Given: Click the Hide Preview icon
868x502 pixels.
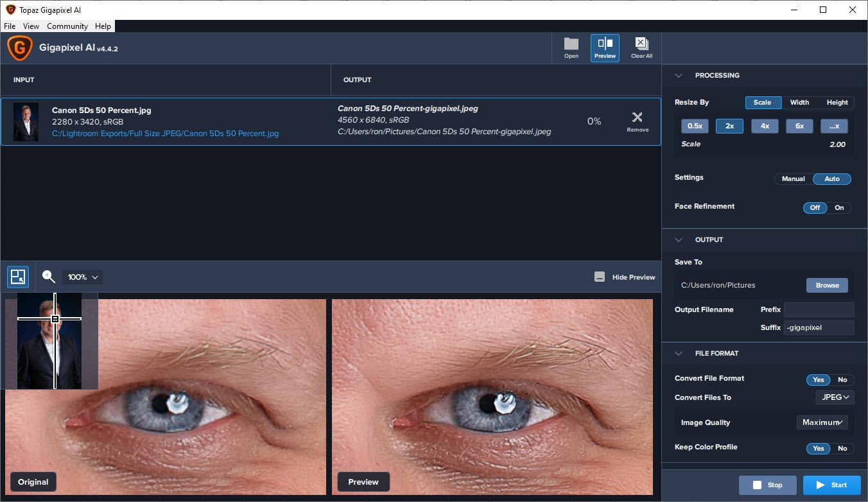Looking at the screenshot, I should tap(600, 277).
